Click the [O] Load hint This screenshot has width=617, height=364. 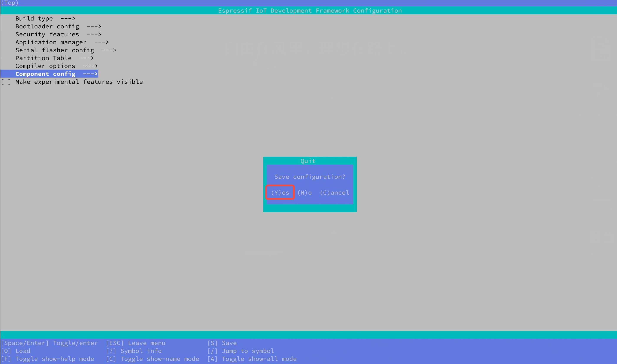coord(15,351)
